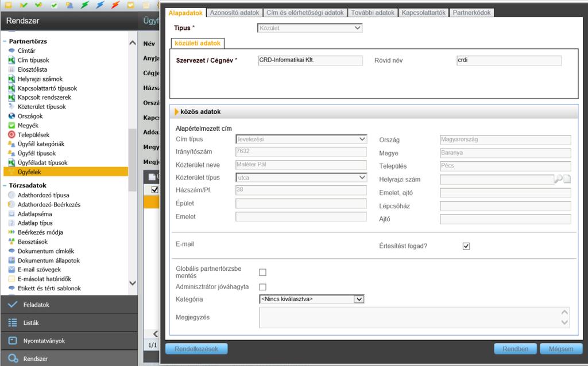The image size is (588, 366).
Task: Click the Beosztások people icon
Action: (11, 242)
